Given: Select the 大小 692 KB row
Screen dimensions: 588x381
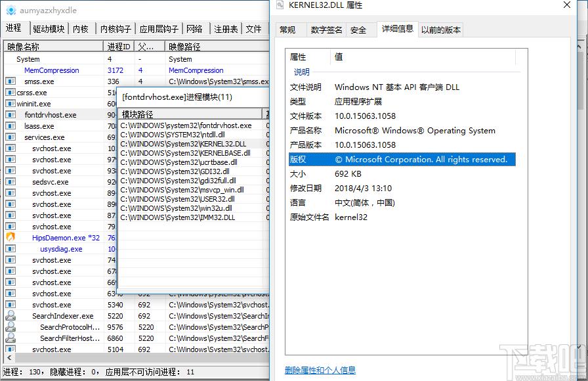Looking at the screenshot, I should 402,174.
